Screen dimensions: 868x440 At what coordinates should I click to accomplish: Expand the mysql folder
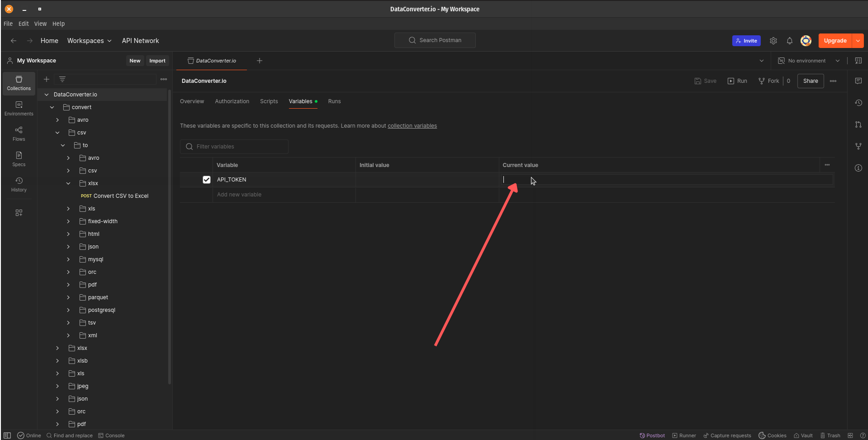(68, 259)
